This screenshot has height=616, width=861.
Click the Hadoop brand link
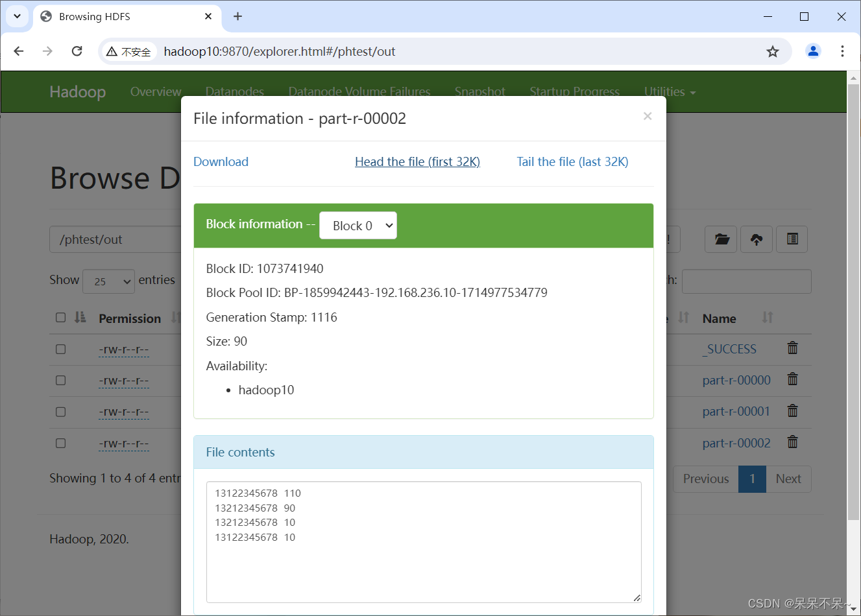(78, 91)
